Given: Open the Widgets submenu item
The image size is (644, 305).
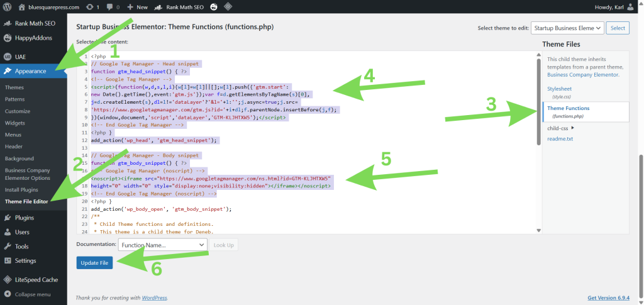Looking at the screenshot, I should [x=14, y=123].
